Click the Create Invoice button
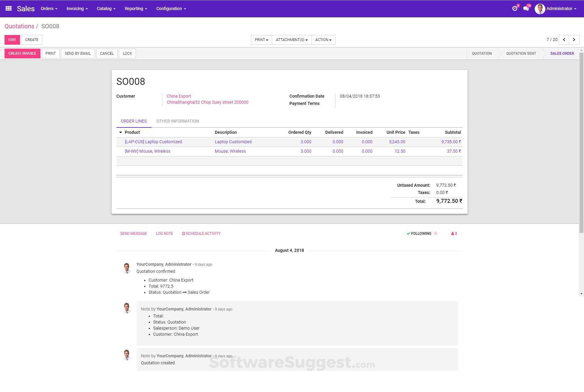This screenshot has height=392, width=584. click(22, 54)
